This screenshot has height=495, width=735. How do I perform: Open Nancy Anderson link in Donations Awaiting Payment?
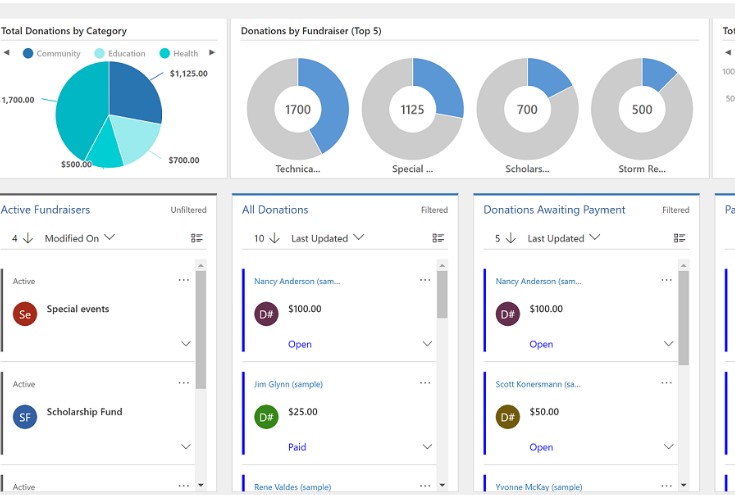(x=539, y=281)
